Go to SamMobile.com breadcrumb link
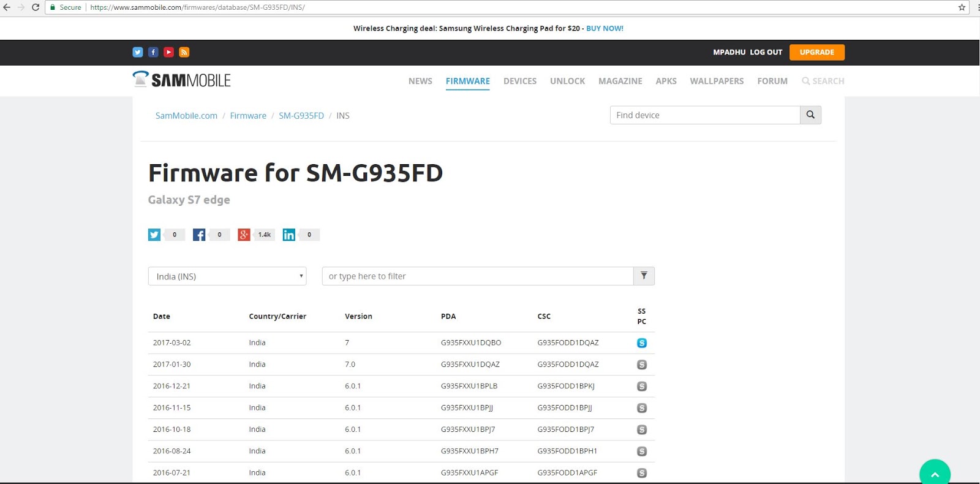 click(x=186, y=116)
